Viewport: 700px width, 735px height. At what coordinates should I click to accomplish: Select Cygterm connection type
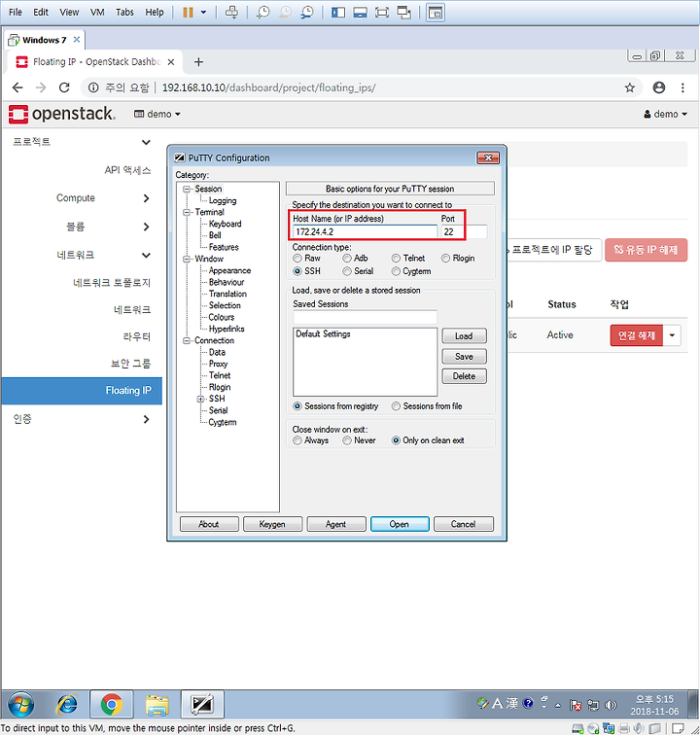click(x=411, y=271)
